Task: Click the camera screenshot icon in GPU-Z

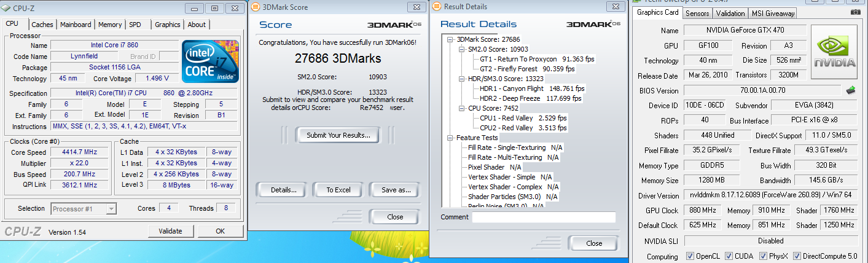Action: coord(855,12)
